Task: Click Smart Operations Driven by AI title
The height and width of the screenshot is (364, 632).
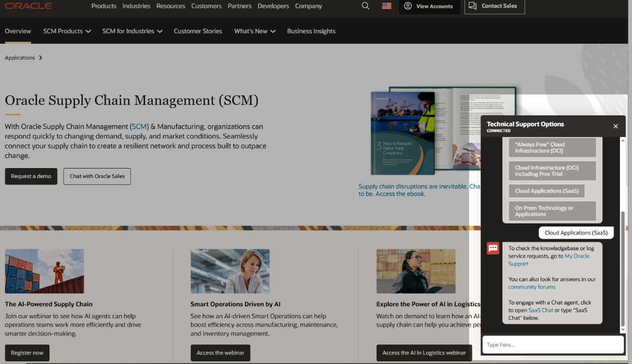Action: click(x=235, y=304)
